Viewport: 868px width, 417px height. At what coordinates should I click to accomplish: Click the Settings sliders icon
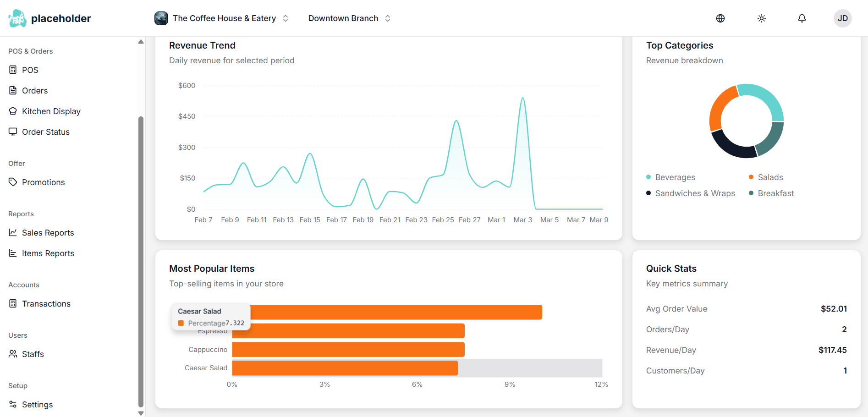coord(13,405)
